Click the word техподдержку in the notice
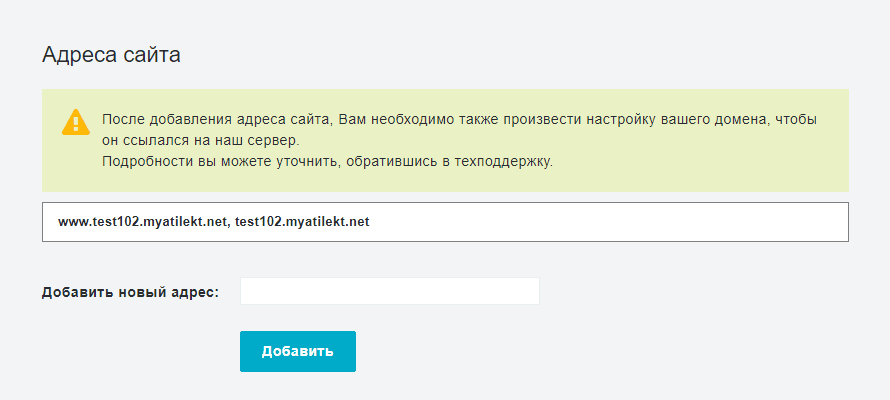 [503, 162]
